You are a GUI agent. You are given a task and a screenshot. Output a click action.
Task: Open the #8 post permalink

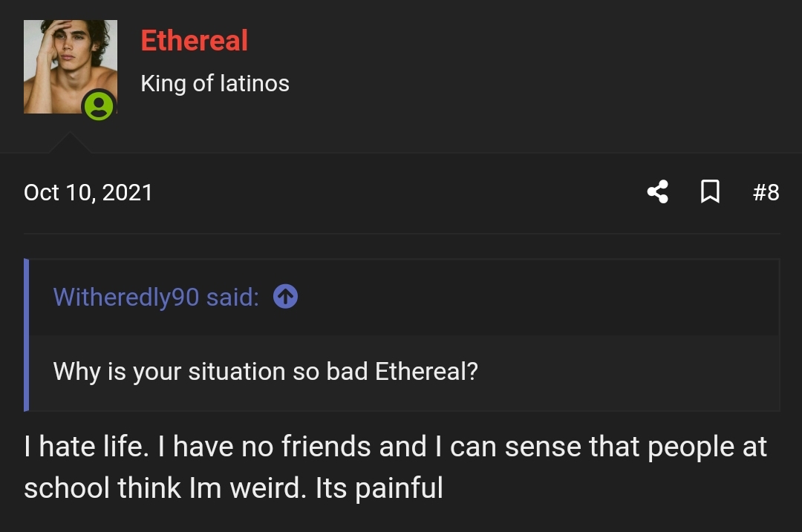[766, 193]
